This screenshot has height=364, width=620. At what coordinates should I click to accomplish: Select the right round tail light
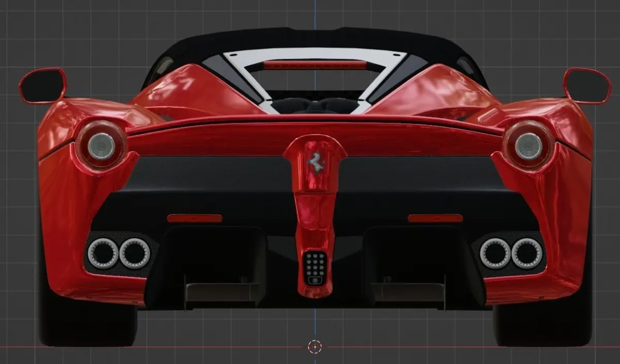[528, 146]
